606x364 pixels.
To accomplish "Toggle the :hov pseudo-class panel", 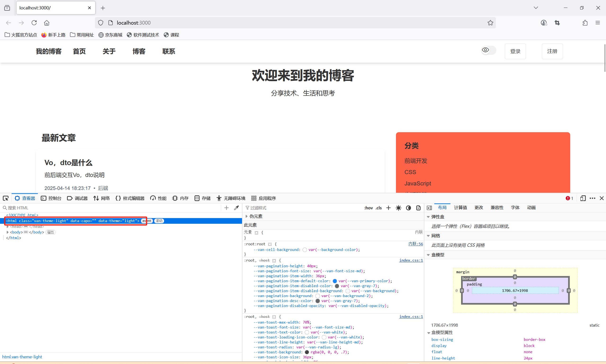I will tap(368, 208).
